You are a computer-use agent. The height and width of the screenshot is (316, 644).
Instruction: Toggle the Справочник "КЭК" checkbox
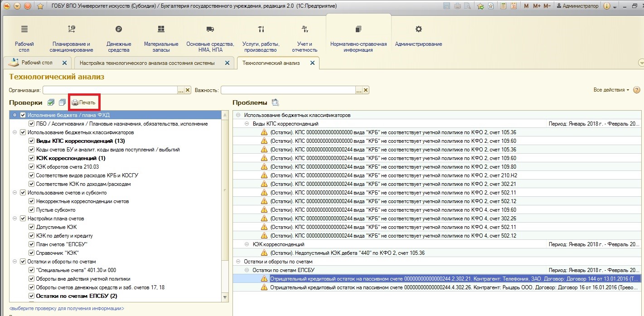click(31, 253)
